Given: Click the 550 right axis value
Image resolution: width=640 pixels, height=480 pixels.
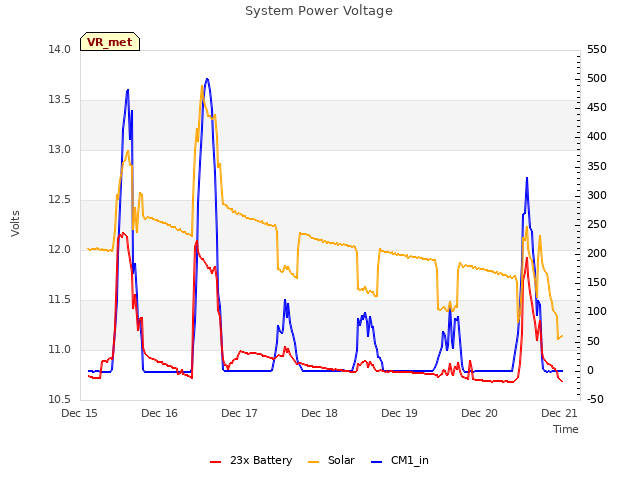Looking at the screenshot, I should (x=597, y=50).
